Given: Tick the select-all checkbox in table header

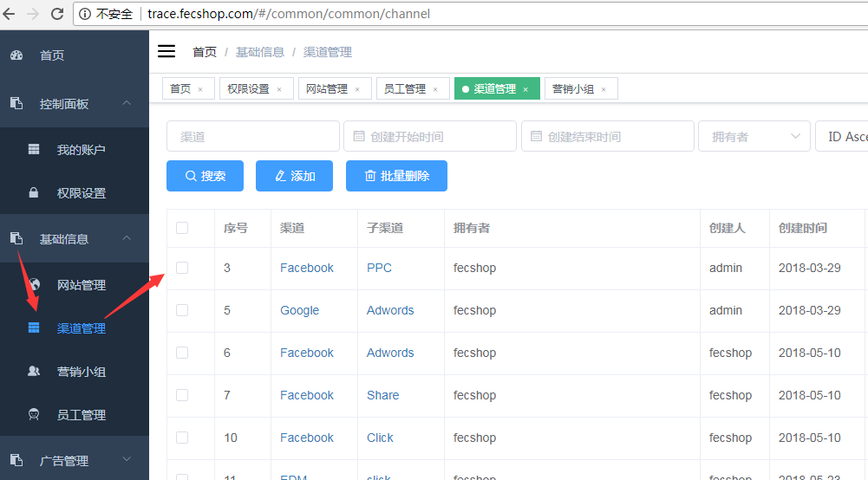Looking at the screenshot, I should [182, 228].
